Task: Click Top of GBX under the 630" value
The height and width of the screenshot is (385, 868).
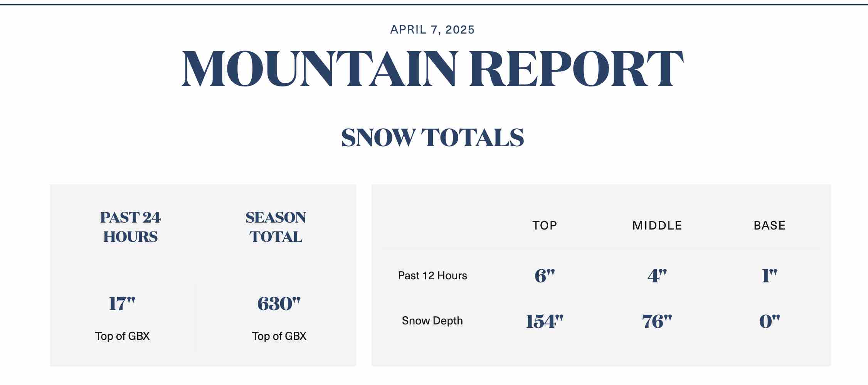Action: (x=279, y=336)
